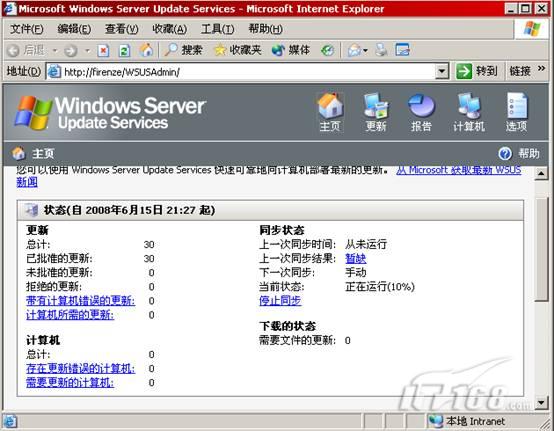This screenshot has height=431, width=554.
Task: Select the 正在运行(10%) status text
Action: click(x=380, y=287)
